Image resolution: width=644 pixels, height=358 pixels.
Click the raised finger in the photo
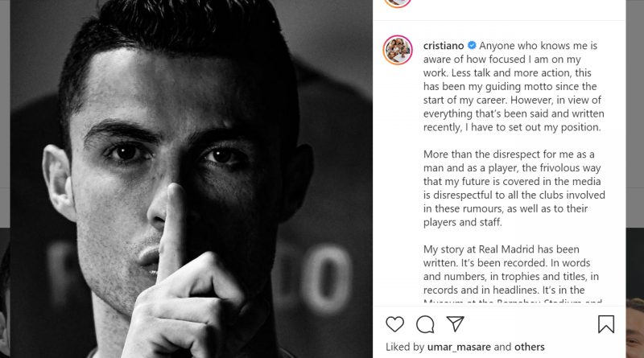pos(172,230)
